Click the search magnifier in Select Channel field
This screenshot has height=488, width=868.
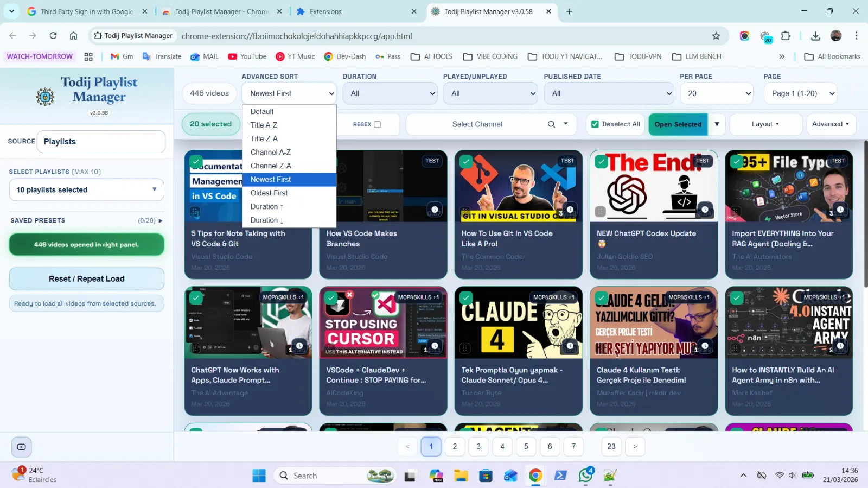(551, 124)
